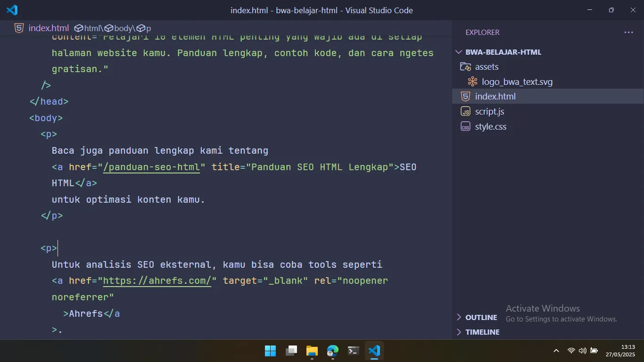Open the logo_bwa_text.svg file
The height and width of the screenshot is (362, 644).
[x=517, y=82]
